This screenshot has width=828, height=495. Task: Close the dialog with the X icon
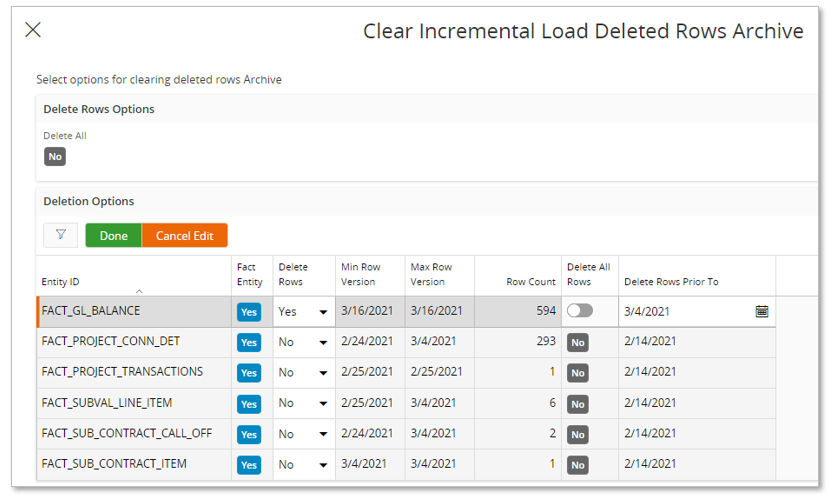pos(33,30)
